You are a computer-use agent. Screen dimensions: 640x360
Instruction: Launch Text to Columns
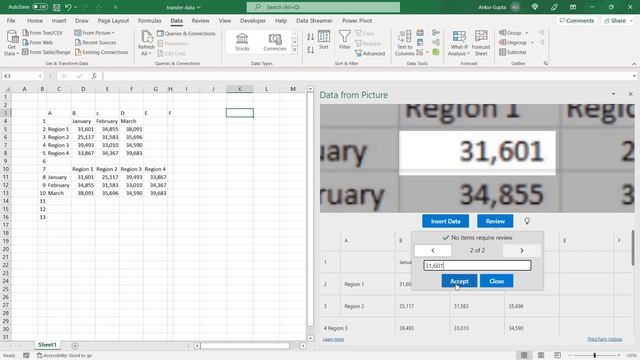(x=404, y=43)
